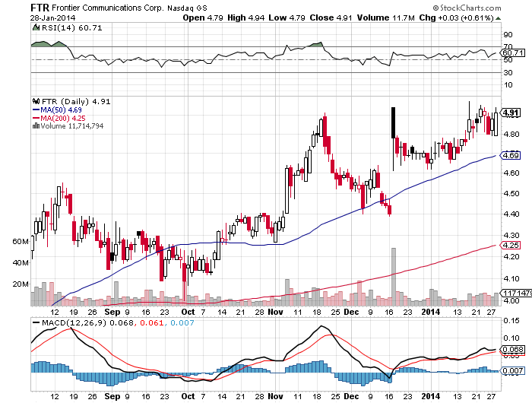532x403 pixels.
Task: Click the StockCharts.com copyright label
Action: (467, 8)
